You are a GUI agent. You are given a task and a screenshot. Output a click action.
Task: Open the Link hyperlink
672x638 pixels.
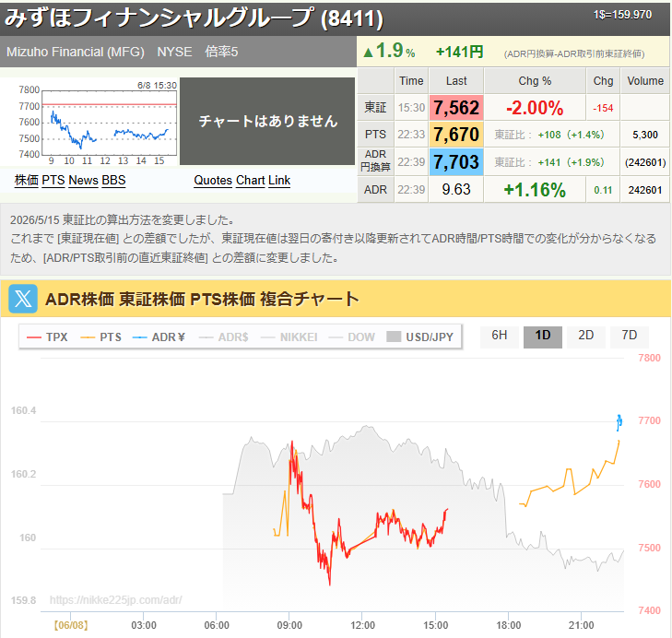tap(279, 180)
